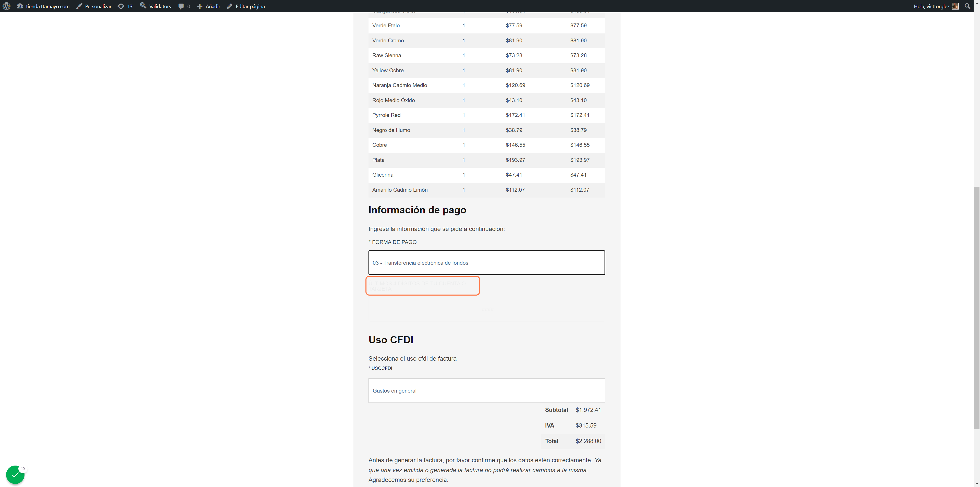
Task: Select the Verde Ftalo product name
Action: coord(386,26)
